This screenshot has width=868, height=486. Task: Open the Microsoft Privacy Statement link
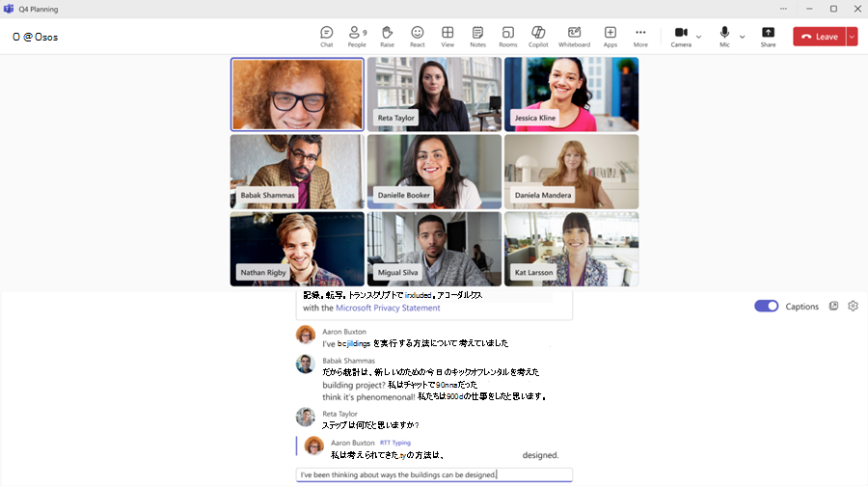[x=388, y=308]
